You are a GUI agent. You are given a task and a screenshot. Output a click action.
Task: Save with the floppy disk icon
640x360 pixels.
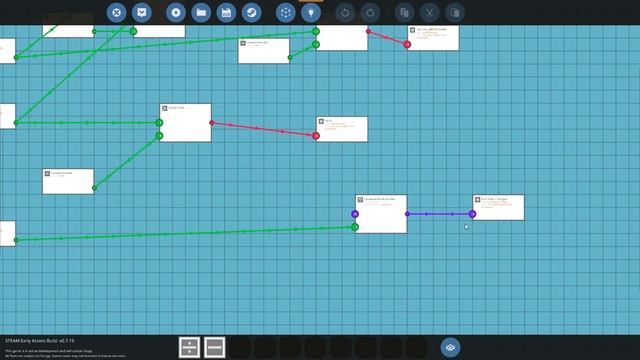tap(226, 13)
